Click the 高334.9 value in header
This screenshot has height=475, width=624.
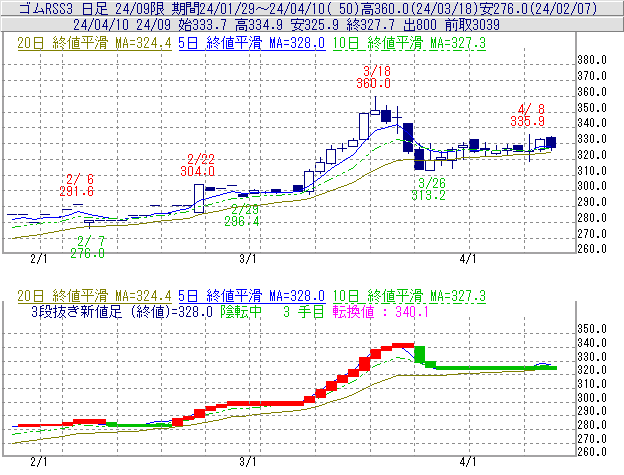259,25
